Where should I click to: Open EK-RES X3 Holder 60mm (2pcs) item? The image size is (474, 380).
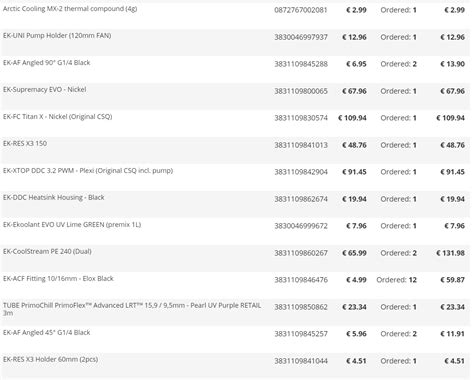[51, 359]
